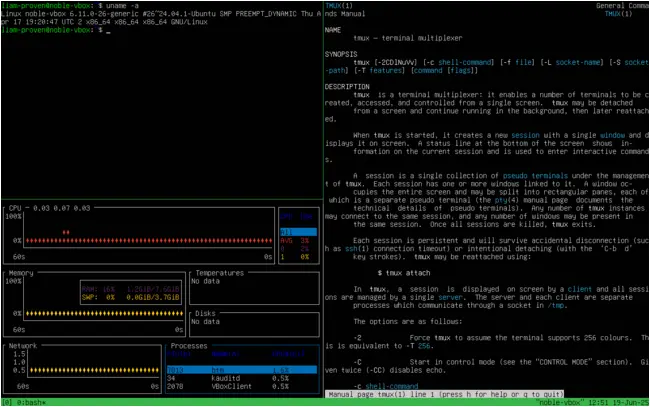Click the pty(4) manual reference
650x407 pixels.
505,200
